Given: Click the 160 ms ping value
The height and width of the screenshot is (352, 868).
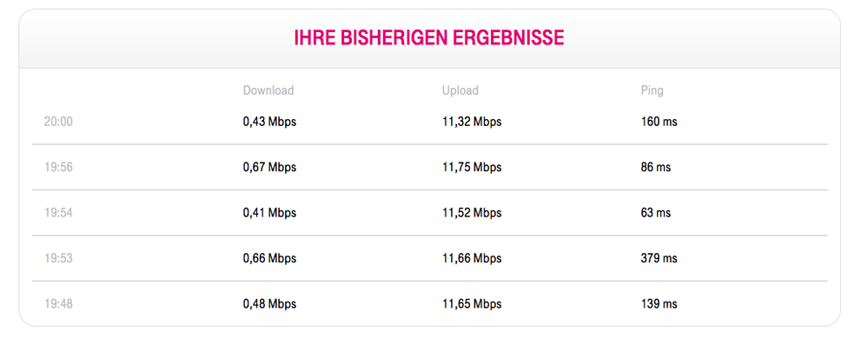Looking at the screenshot, I should [x=659, y=122].
